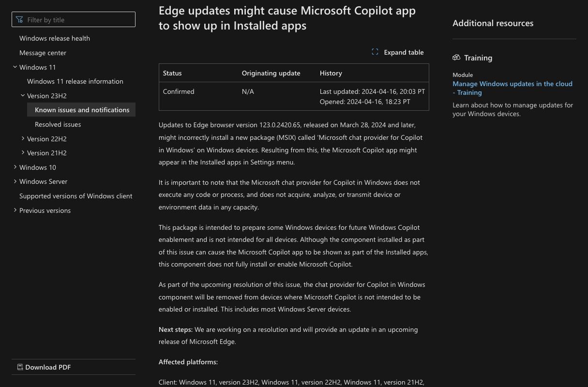Collapse the Version 23H2 node
This screenshot has width=588, height=387.
click(23, 96)
